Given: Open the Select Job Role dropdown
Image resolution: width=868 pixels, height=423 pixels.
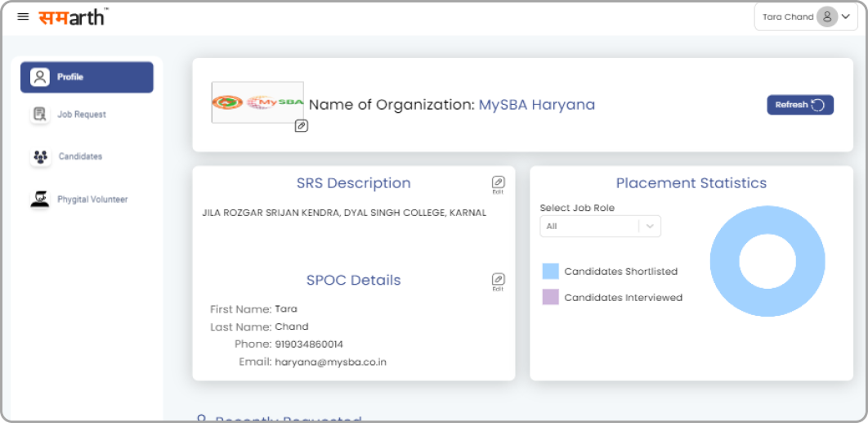Looking at the screenshot, I should coord(589,227).
